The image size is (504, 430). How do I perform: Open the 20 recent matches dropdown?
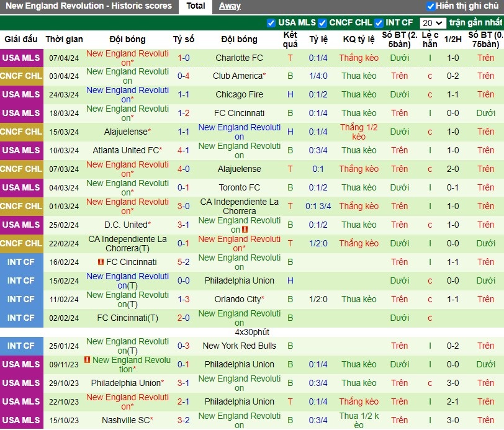[x=433, y=23]
